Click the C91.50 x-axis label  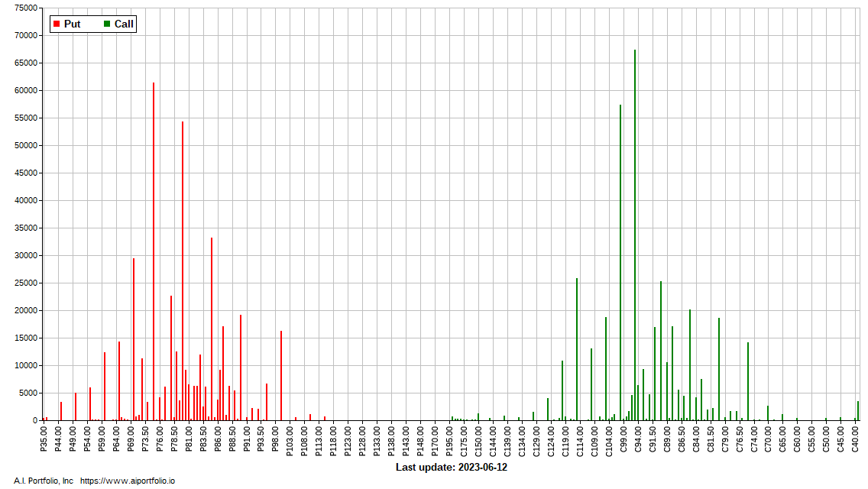(652, 439)
